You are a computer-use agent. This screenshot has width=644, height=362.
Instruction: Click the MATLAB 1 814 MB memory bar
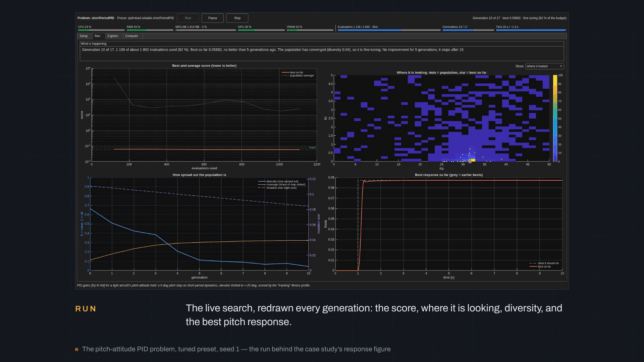tap(205, 30)
